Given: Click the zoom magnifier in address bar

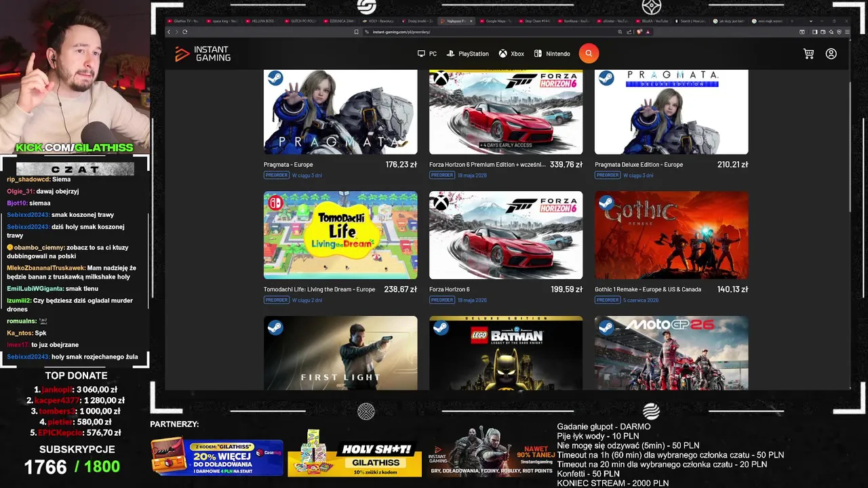Looking at the screenshot, I should tap(620, 32).
